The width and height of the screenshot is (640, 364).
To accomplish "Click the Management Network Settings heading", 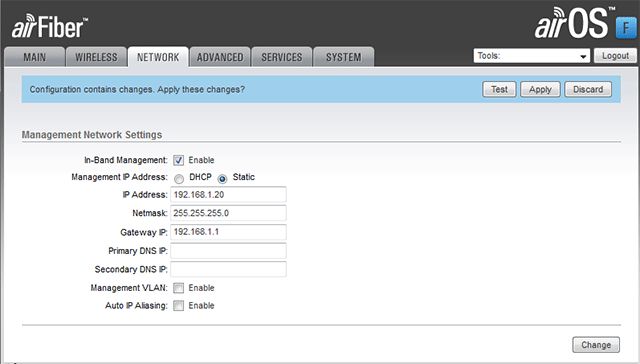I will click(x=92, y=135).
